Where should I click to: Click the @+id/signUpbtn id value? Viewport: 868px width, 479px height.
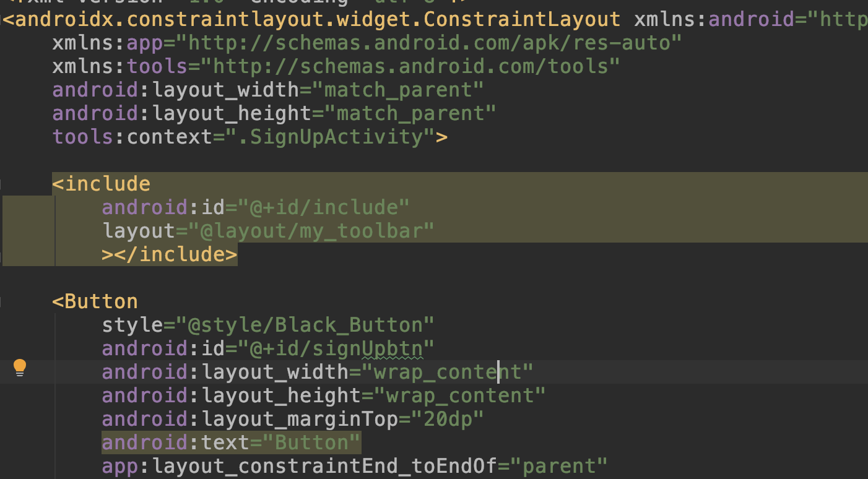coord(336,348)
